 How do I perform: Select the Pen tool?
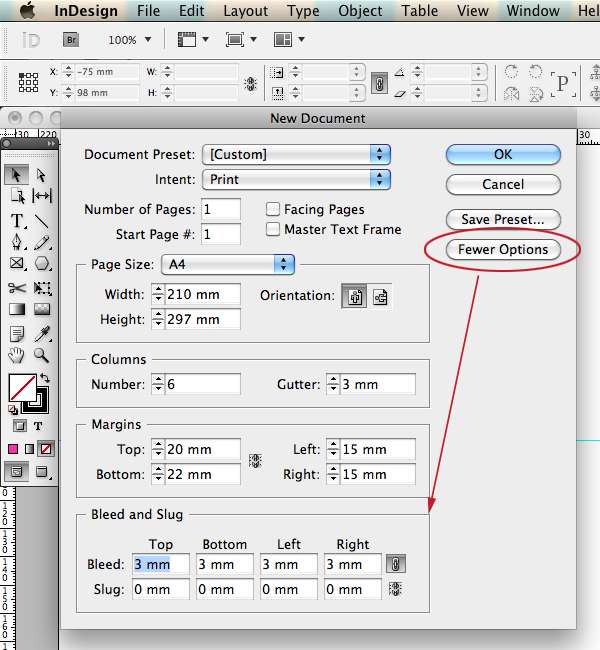coord(17,242)
